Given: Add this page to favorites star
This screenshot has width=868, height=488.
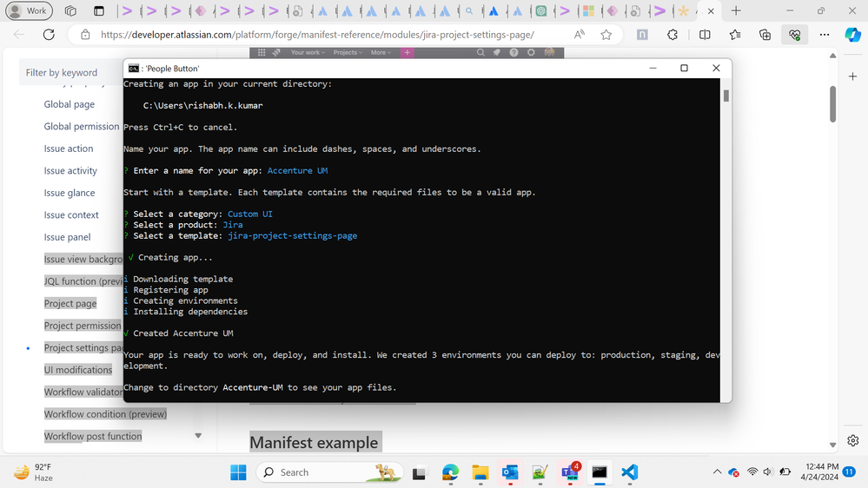Looking at the screenshot, I should click(x=606, y=35).
